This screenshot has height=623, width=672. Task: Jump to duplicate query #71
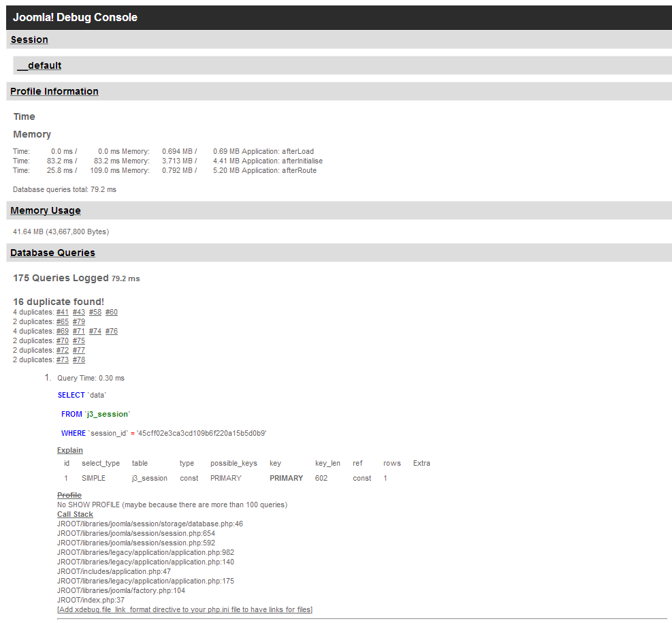79,331
